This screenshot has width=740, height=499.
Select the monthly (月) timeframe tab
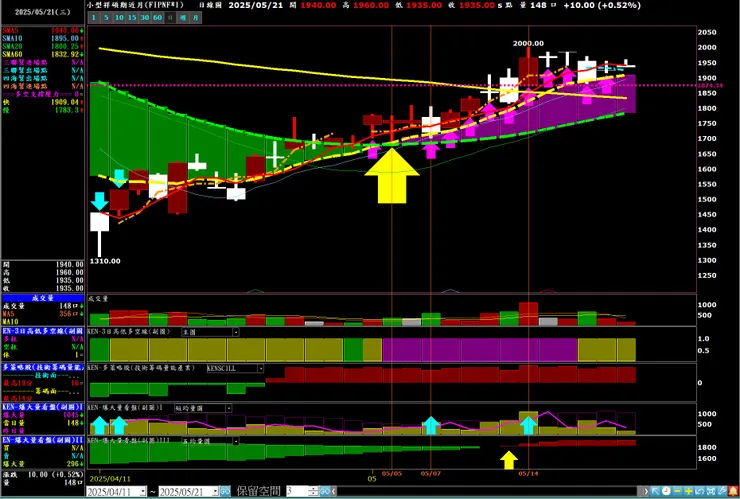pyautogui.click(x=196, y=17)
